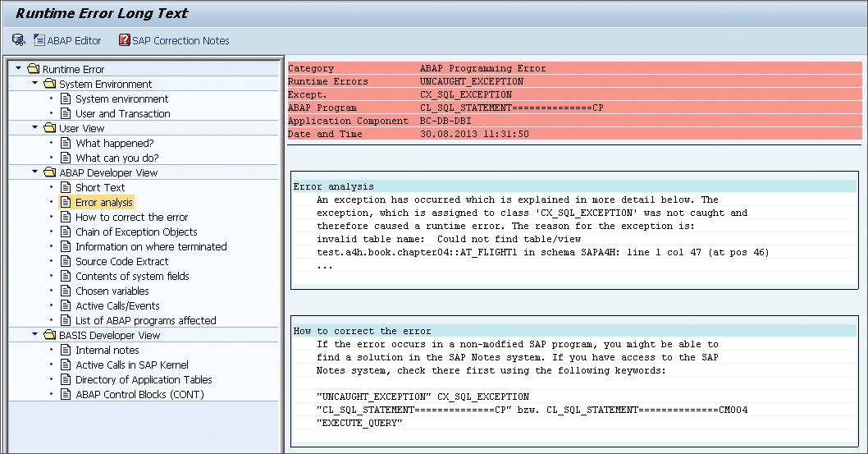Click the Runtime Error folder icon
868x454 pixels.
(x=34, y=69)
